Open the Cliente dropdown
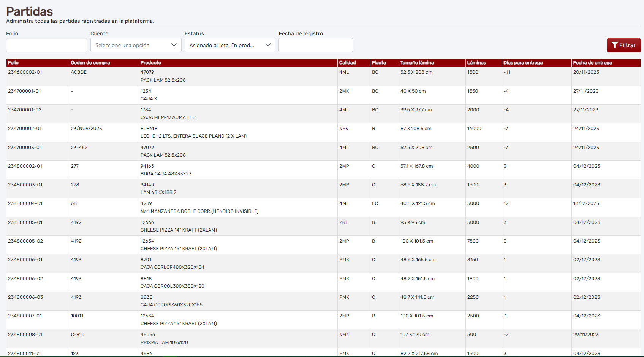 tap(136, 45)
